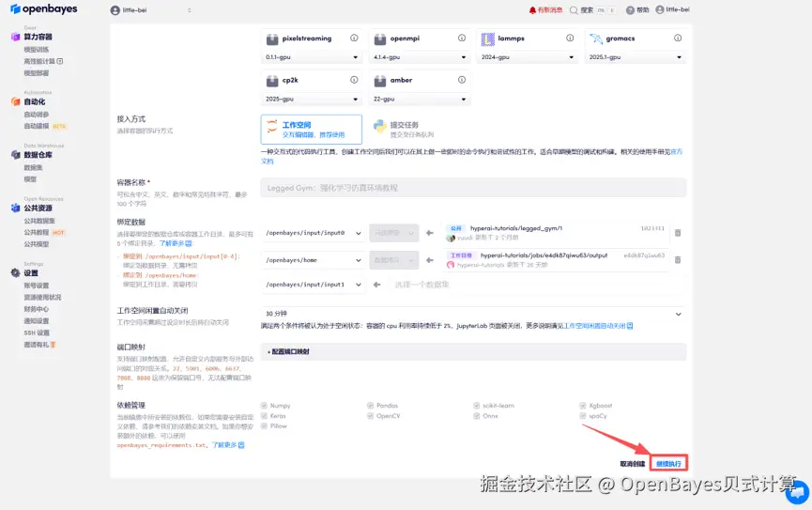Screen dimensions: 812x510
Task: Click the gromacs image icon
Action: [x=596, y=39]
